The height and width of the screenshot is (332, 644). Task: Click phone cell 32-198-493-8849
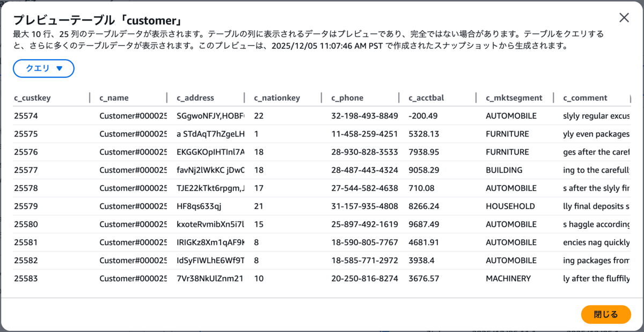365,116
